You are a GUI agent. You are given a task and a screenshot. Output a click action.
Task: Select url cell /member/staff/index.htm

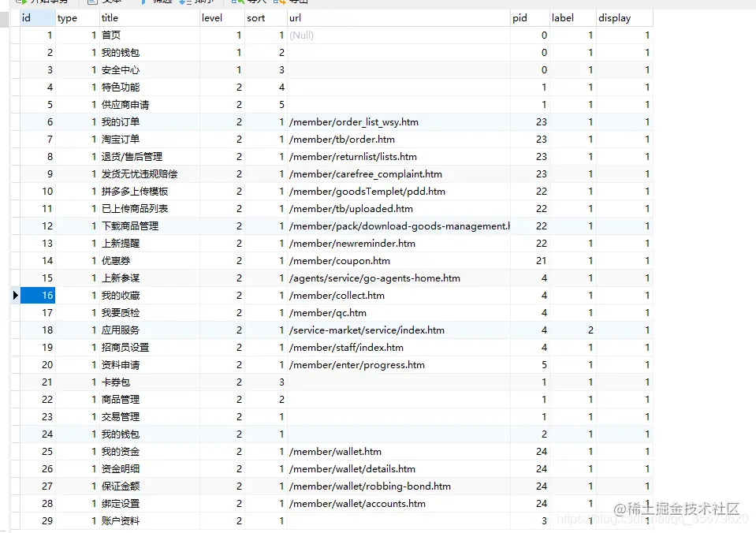(399, 348)
